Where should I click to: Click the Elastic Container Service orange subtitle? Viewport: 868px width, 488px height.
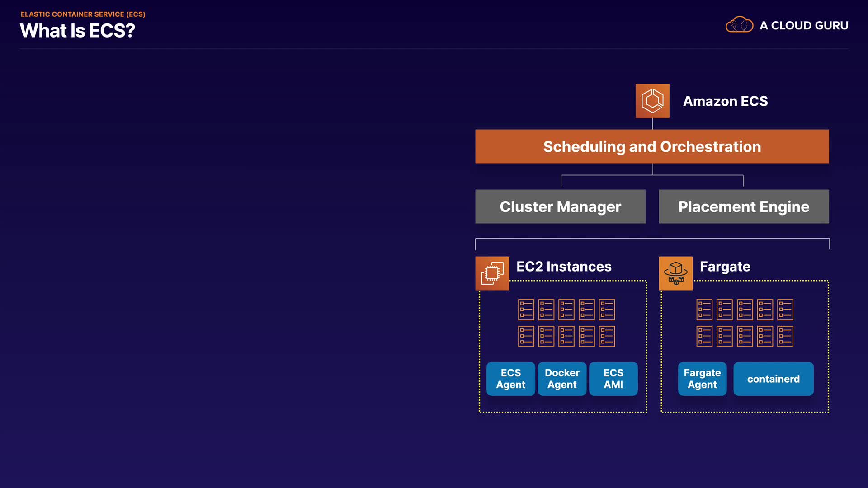pos(83,14)
